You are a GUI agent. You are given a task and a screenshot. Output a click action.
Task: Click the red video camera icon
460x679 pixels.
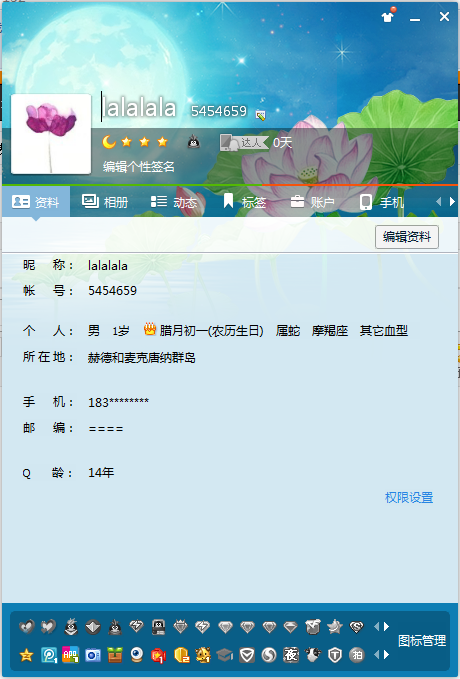point(159,655)
